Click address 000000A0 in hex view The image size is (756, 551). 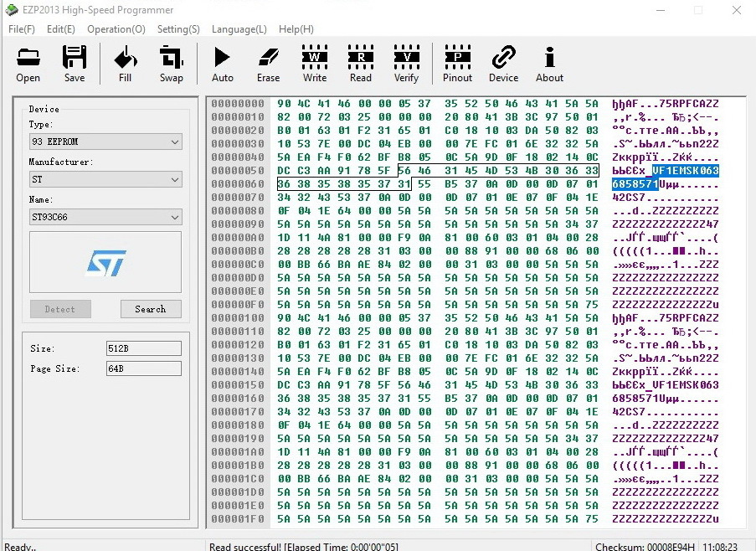pos(238,238)
